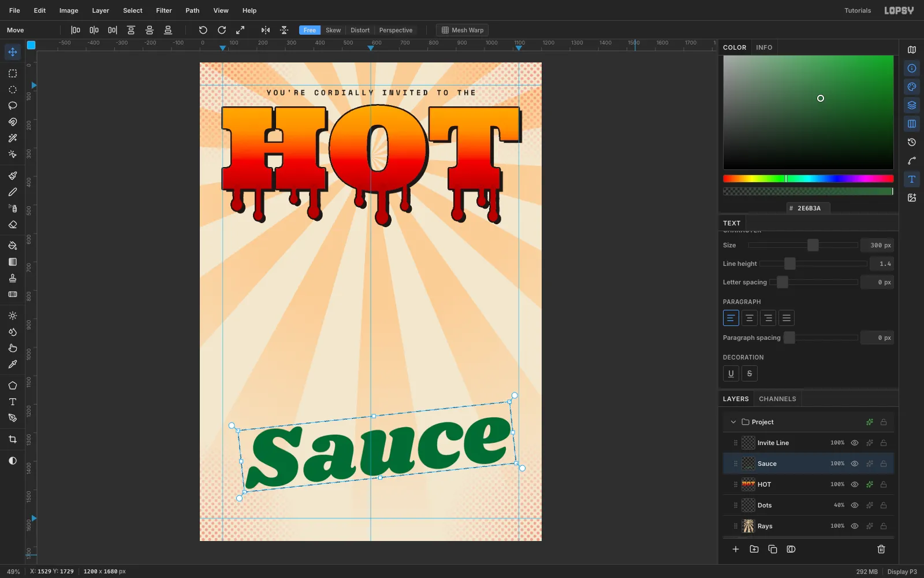Click the rotate clockwise icon
Image resolution: width=924 pixels, height=578 pixels.
tap(222, 30)
